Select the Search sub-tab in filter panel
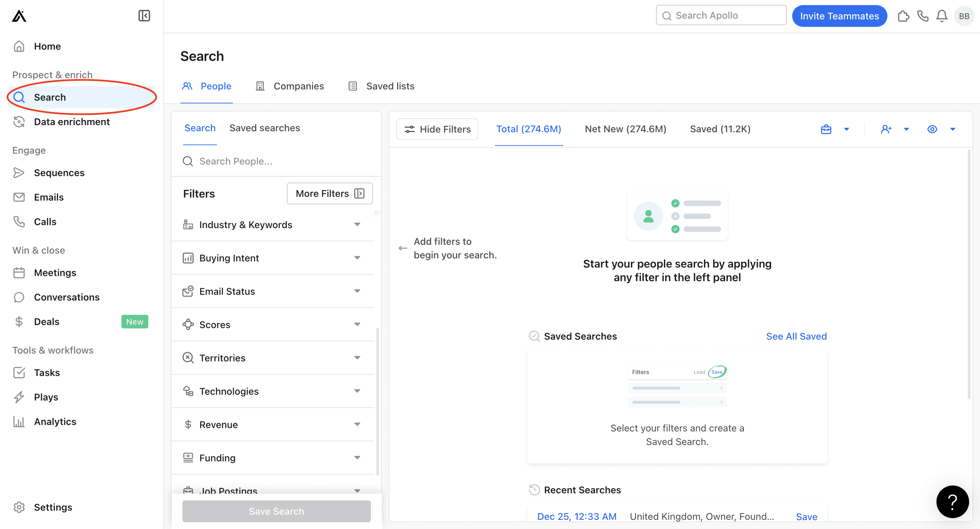This screenshot has width=980, height=529. [x=200, y=128]
